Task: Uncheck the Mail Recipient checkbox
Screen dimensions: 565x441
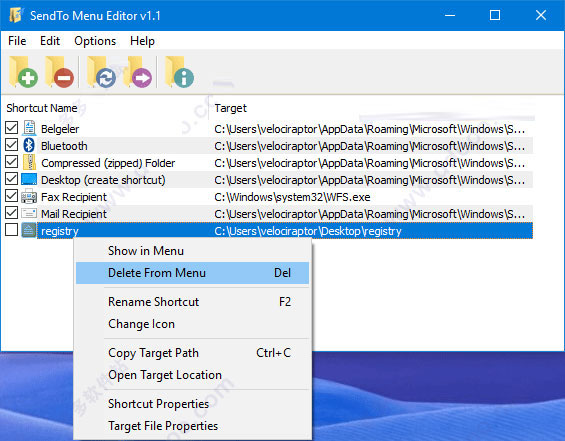Action: point(12,213)
